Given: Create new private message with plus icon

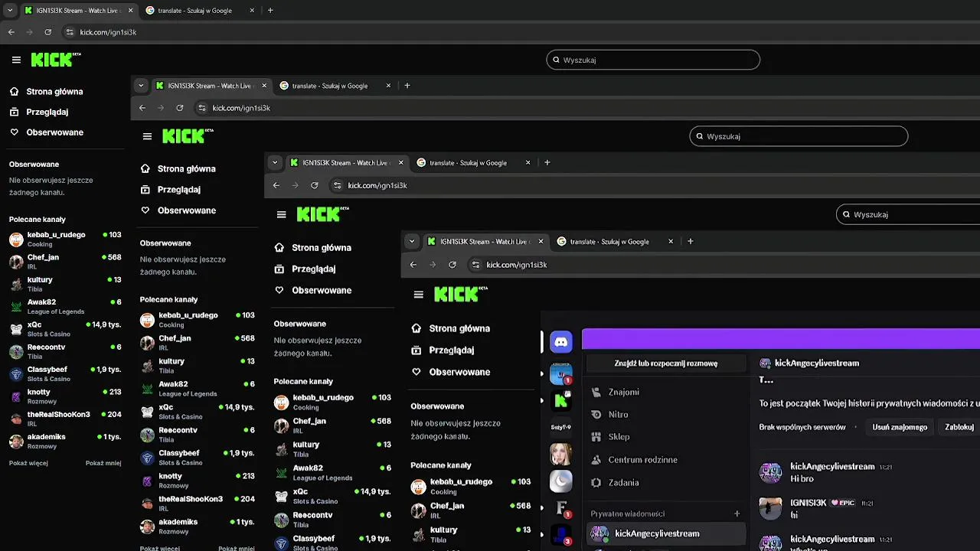Looking at the screenshot, I should pos(737,514).
